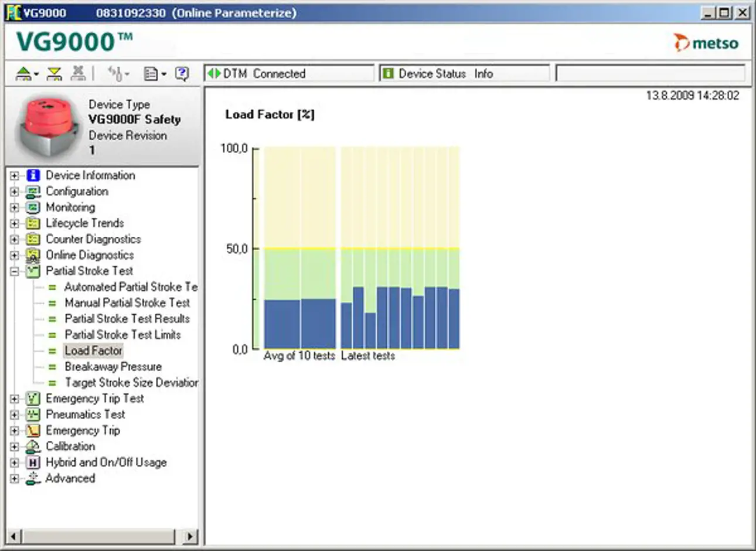Select Automated Partial Stroke Test item
This screenshot has width=756, height=551.
[x=131, y=287]
